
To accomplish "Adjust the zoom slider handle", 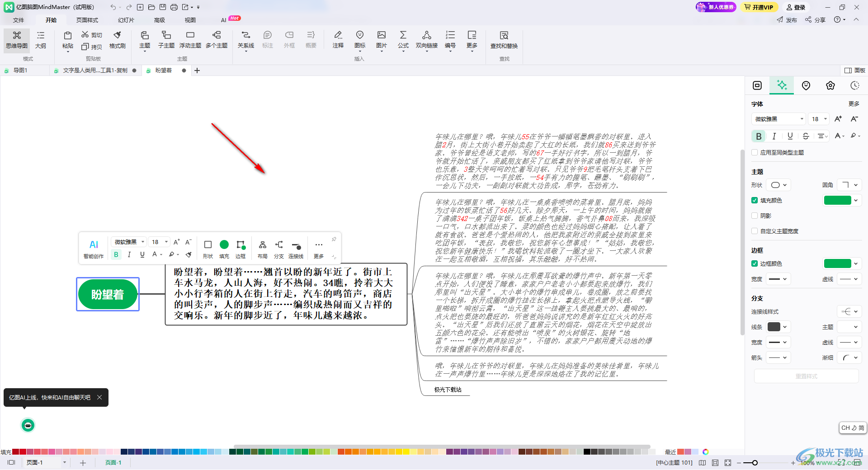I will pos(755,463).
